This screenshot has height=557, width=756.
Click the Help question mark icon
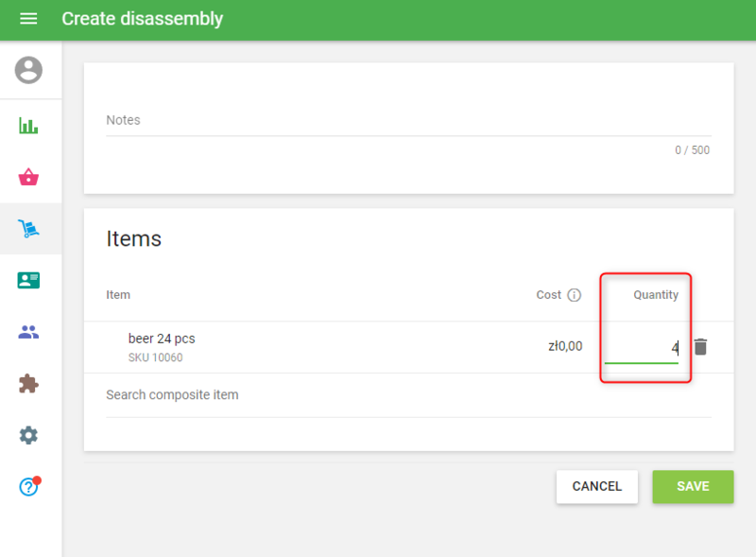[29, 487]
